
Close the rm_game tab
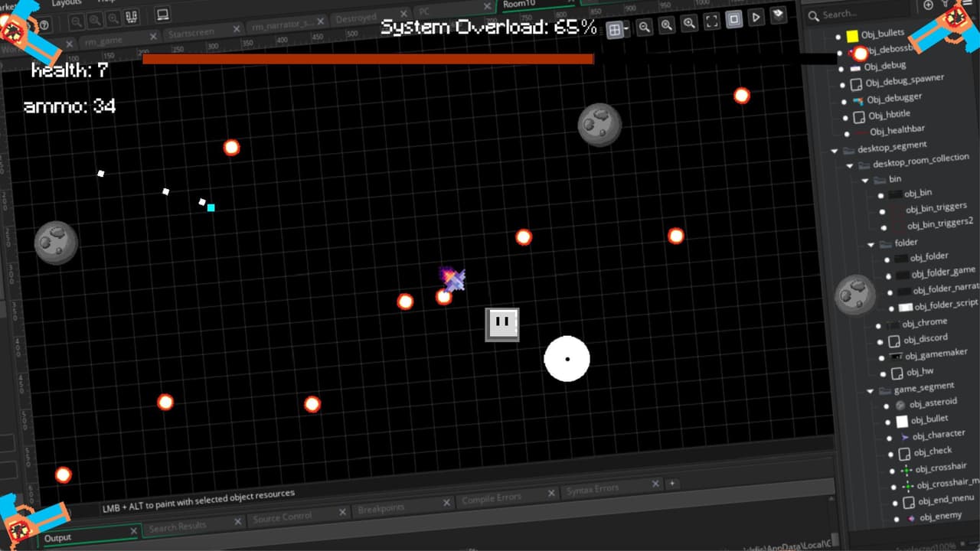(x=152, y=36)
